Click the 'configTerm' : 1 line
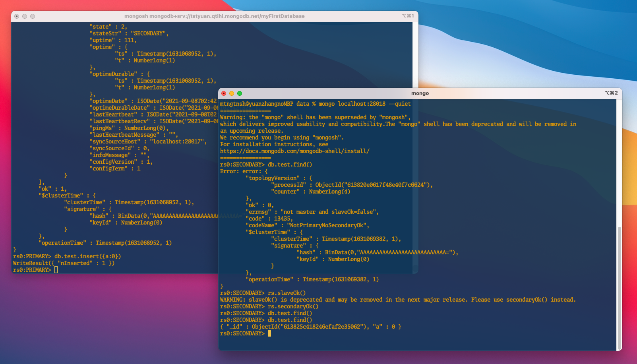637x364 pixels. [x=115, y=168]
